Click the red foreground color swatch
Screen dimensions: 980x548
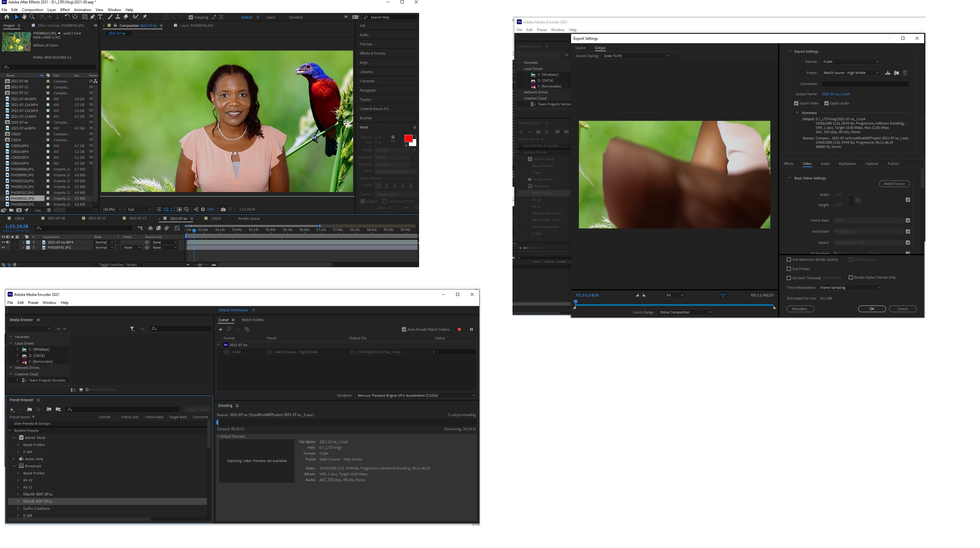click(x=408, y=138)
